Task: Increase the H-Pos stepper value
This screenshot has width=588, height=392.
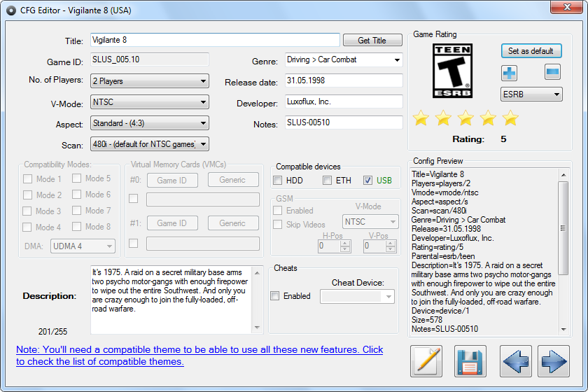Action: click(345, 243)
